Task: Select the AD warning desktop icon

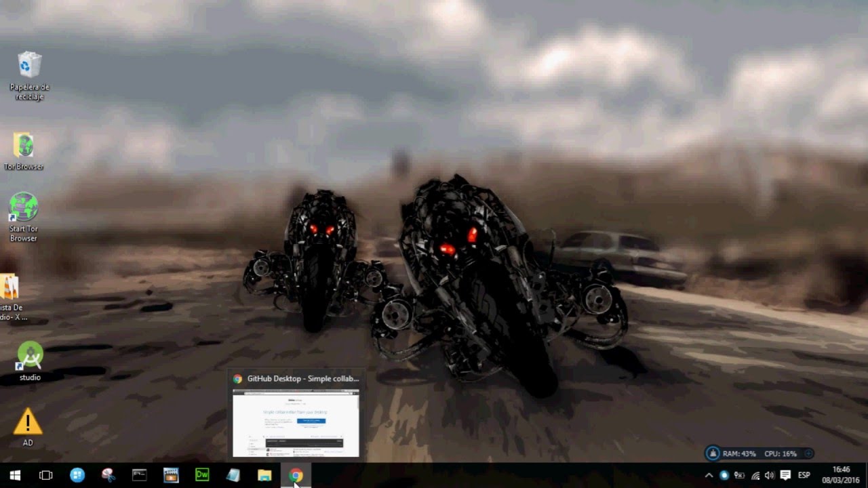Action: (28, 426)
